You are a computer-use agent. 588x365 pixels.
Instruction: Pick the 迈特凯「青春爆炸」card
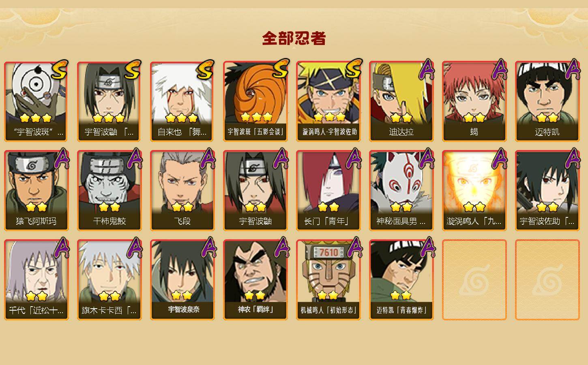tap(401, 280)
